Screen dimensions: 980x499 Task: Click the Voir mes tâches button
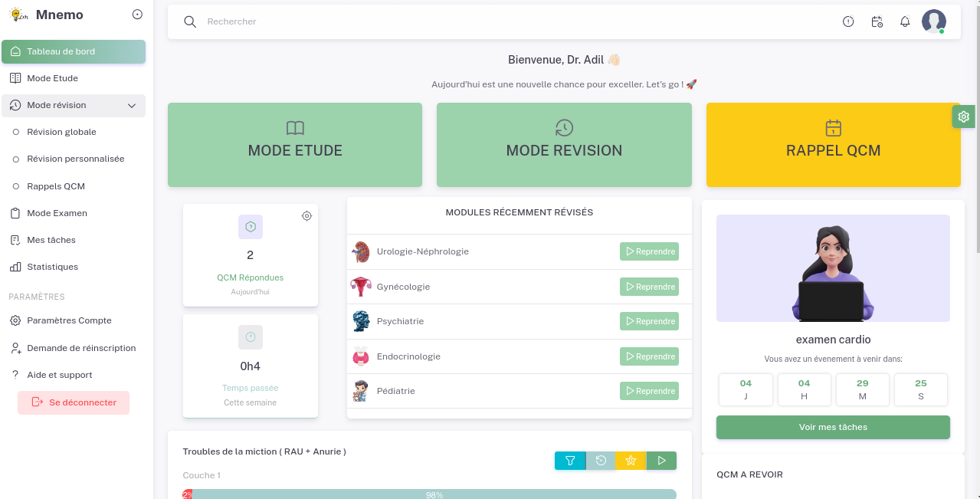pyautogui.click(x=833, y=427)
